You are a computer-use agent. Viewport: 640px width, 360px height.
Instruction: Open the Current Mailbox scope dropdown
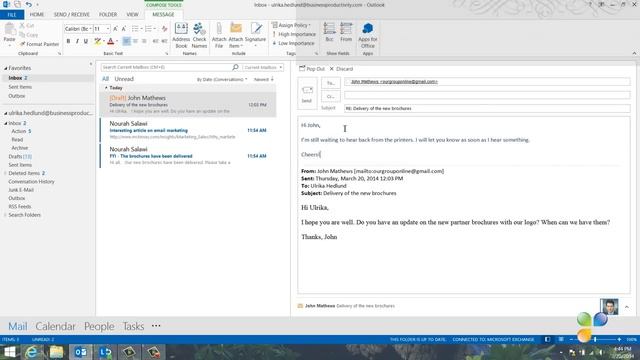click(x=263, y=67)
